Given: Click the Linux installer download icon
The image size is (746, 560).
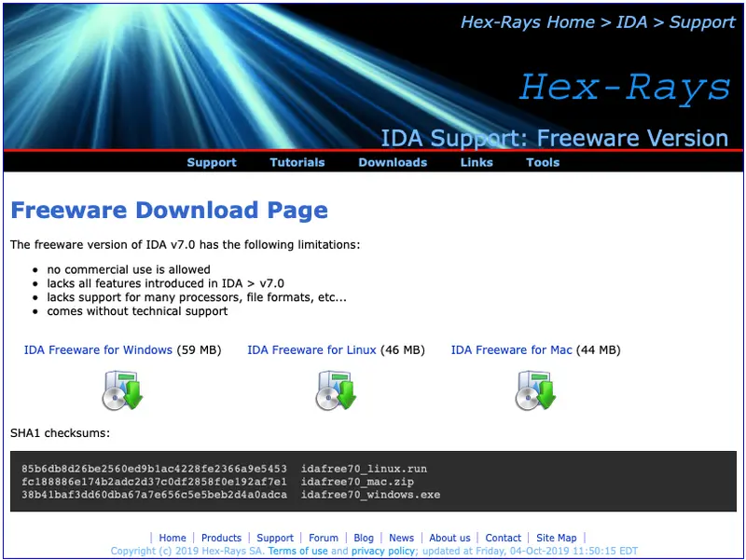Looking at the screenshot, I should [336, 390].
